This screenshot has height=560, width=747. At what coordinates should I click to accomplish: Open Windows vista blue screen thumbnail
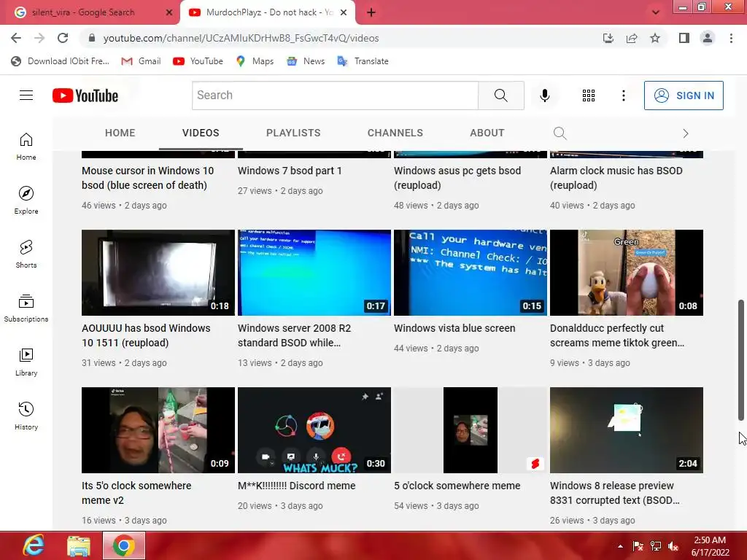(x=471, y=273)
